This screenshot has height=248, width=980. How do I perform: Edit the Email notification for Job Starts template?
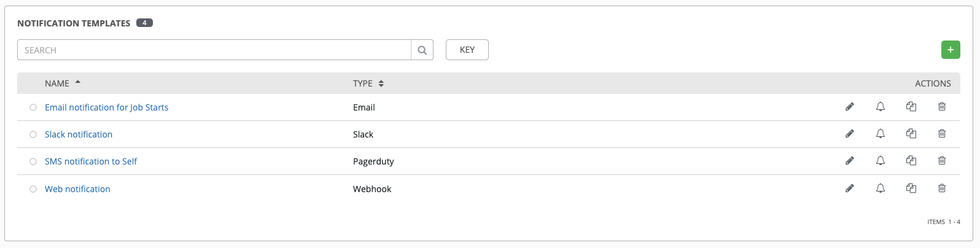(850, 107)
